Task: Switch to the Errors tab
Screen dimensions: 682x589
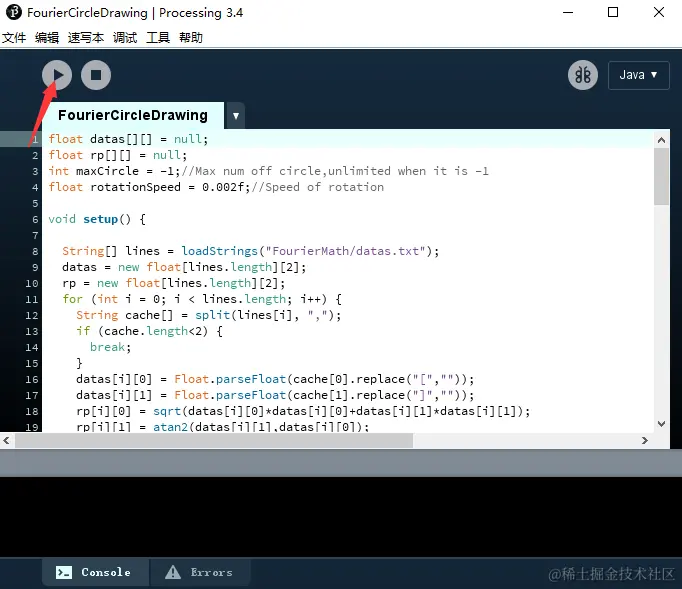Action: pos(200,572)
